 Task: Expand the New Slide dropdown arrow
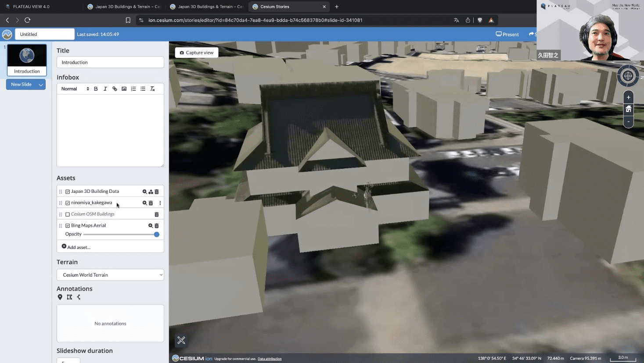tap(41, 85)
